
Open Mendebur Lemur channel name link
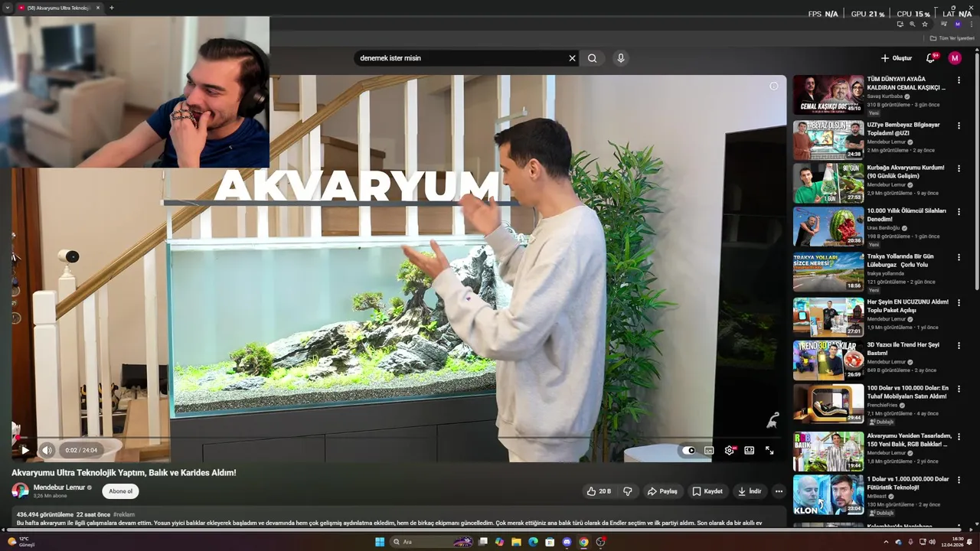[x=59, y=487]
